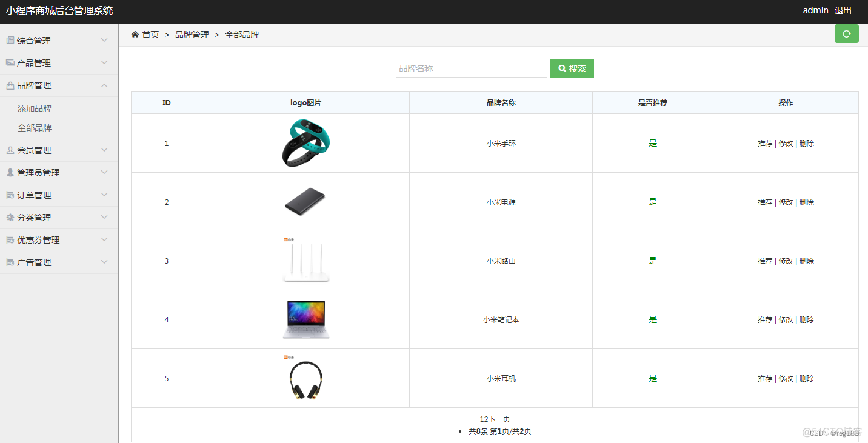Select 综合管理 menu label
This screenshot has width=868, height=443.
(x=34, y=41)
